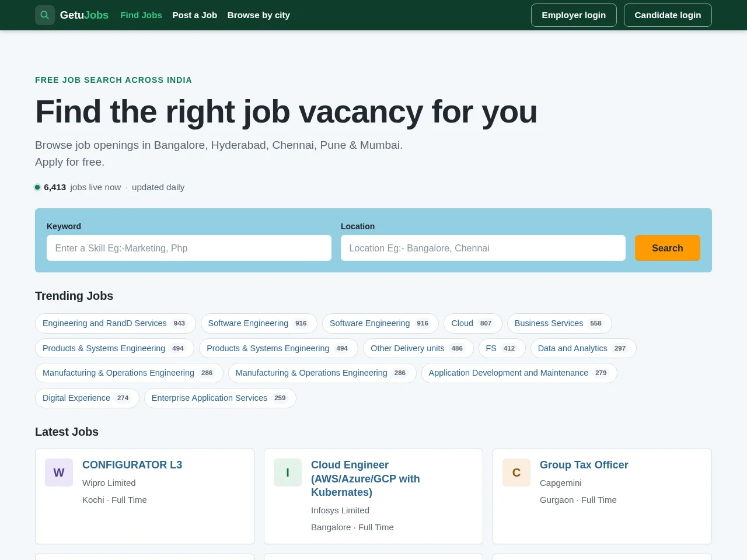Open the Digital Experience chip
The width and height of the screenshot is (747, 560).
click(87, 398)
